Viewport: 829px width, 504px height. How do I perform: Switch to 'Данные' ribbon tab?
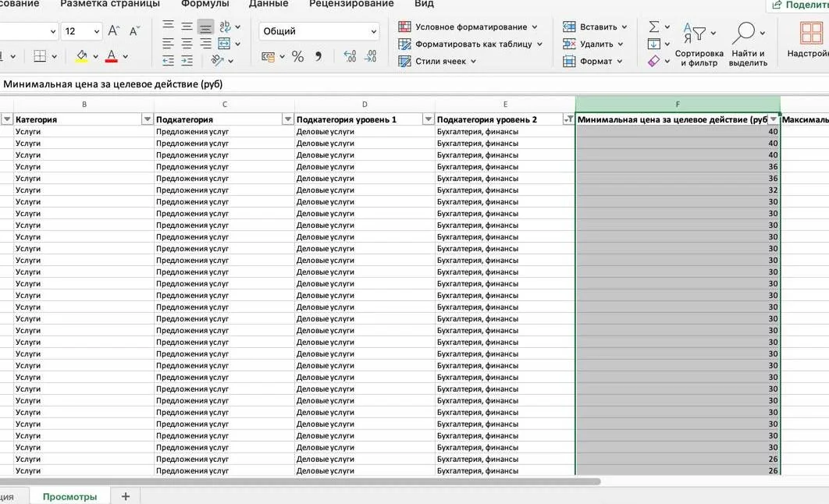pos(269,4)
